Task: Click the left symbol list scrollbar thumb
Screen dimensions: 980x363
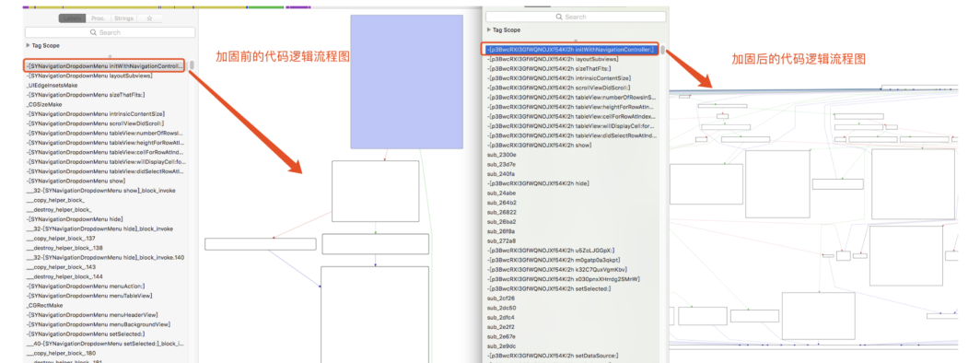Action: tap(192, 65)
